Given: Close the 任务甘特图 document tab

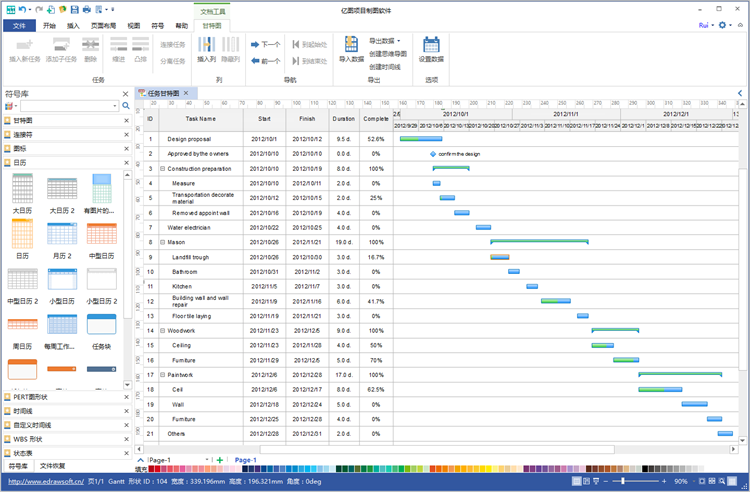Looking at the screenshot, I should [186, 93].
